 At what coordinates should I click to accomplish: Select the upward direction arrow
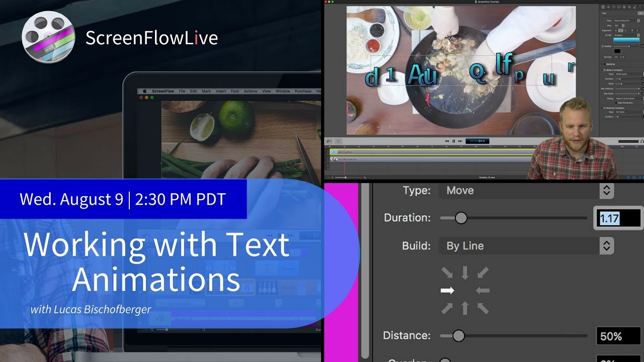pos(465,308)
